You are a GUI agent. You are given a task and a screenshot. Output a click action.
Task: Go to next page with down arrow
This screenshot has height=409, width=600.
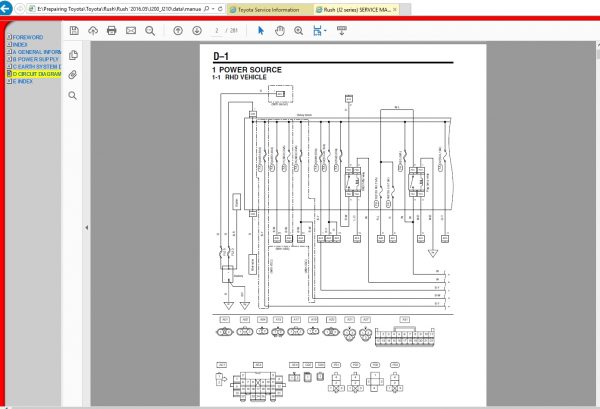[x=197, y=31]
